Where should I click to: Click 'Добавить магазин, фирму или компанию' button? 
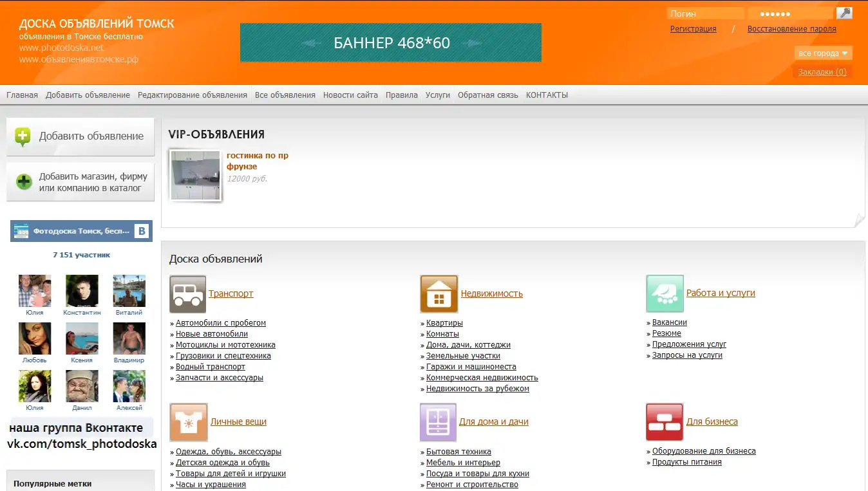80,182
